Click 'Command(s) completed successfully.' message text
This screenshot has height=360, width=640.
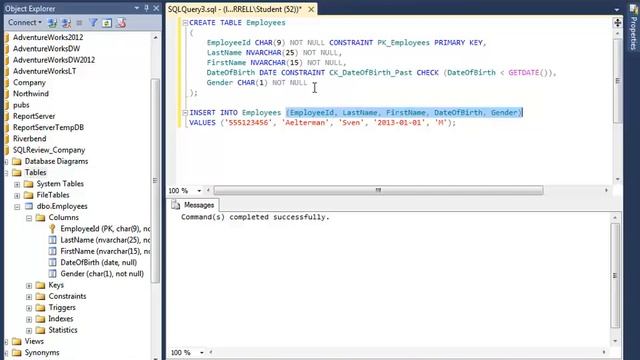click(x=255, y=217)
